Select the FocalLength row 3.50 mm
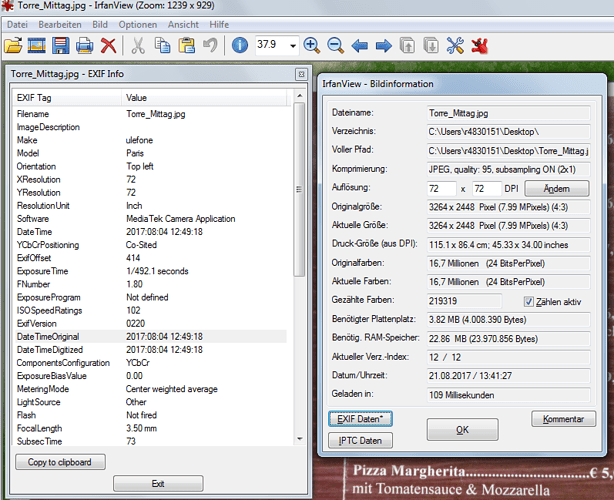The height and width of the screenshot is (500, 614). [151, 428]
